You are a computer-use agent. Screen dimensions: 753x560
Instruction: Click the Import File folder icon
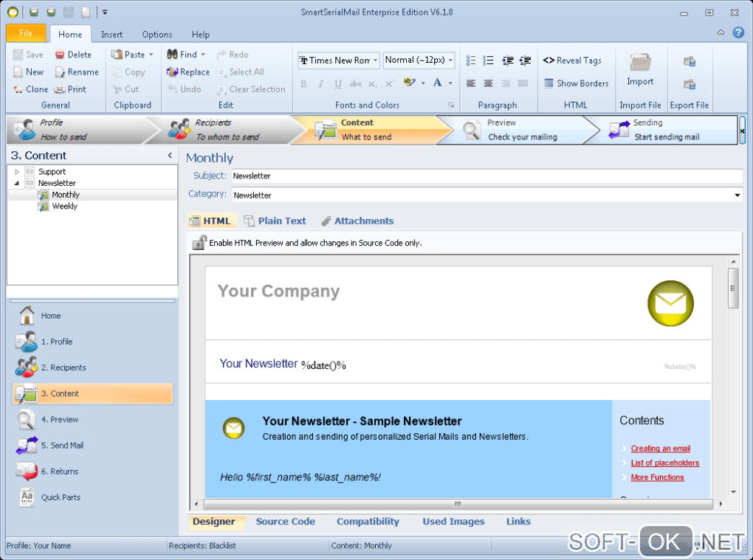pyautogui.click(x=640, y=63)
